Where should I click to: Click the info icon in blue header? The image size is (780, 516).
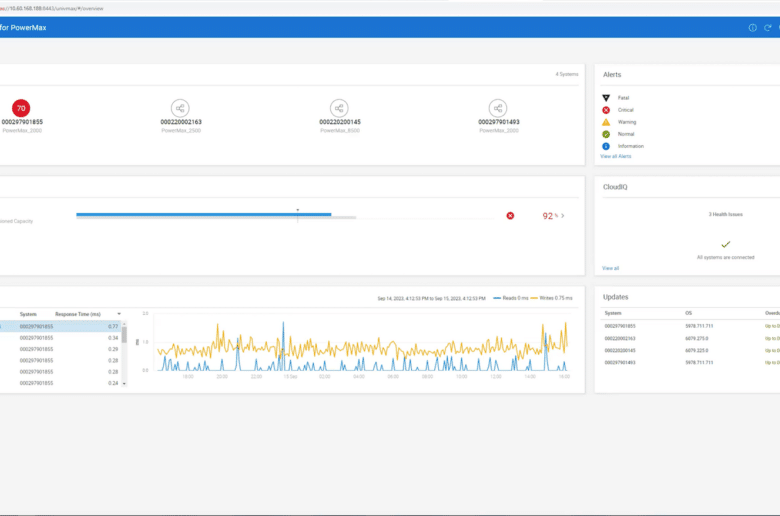(x=753, y=28)
